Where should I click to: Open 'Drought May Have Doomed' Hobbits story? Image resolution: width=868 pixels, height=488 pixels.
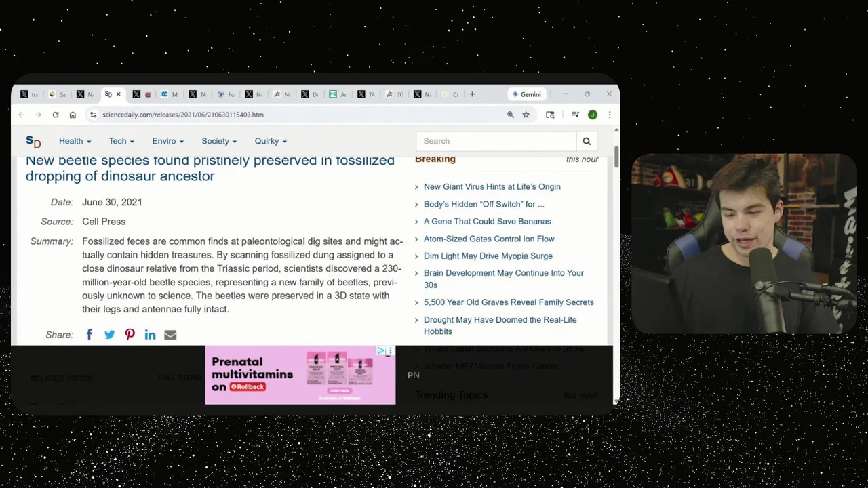pyautogui.click(x=500, y=325)
